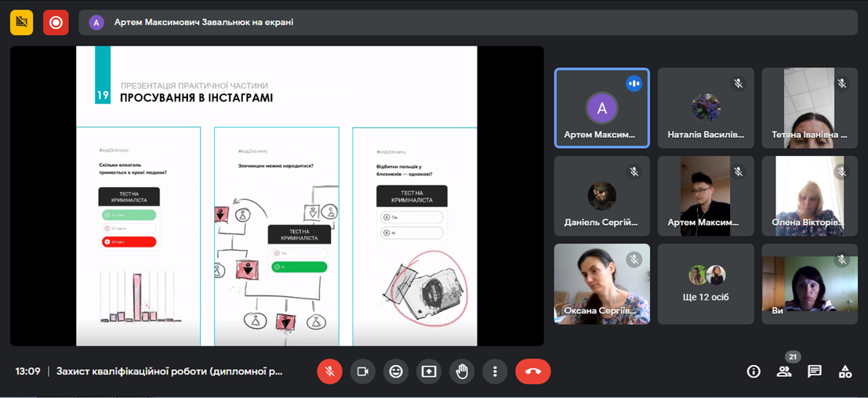Click the purple "A" presenter avatar in the top bar
The width and height of the screenshot is (868, 398).
[97, 23]
